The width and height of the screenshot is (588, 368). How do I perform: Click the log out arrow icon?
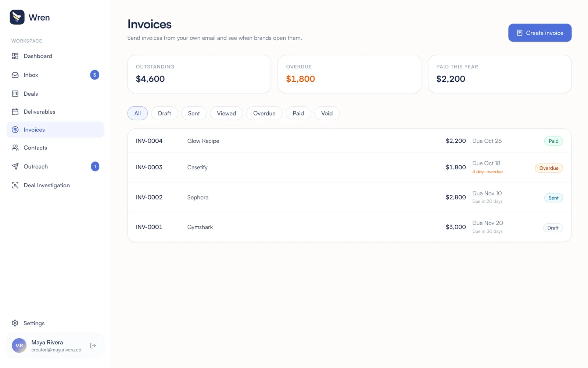(93, 346)
